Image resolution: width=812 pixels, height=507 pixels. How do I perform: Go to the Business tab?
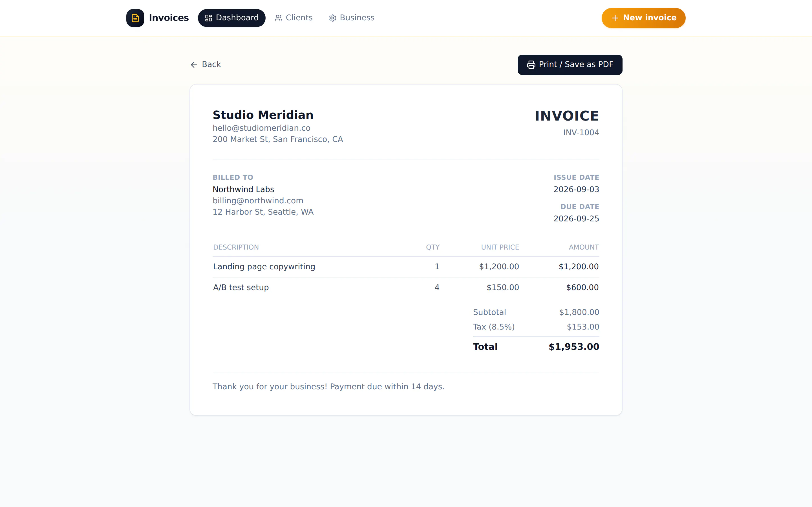(351, 18)
